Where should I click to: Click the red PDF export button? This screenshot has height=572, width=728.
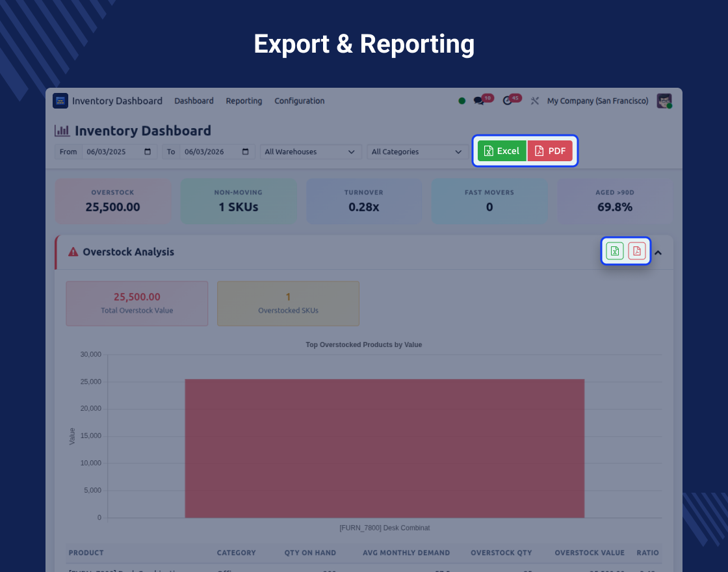coord(550,151)
